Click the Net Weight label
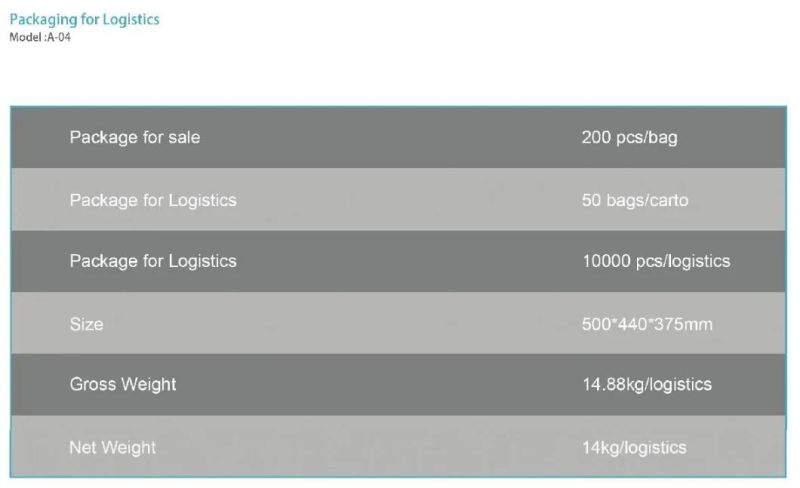The height and width of the screenshot is (488, 800). tap(113, 448)
